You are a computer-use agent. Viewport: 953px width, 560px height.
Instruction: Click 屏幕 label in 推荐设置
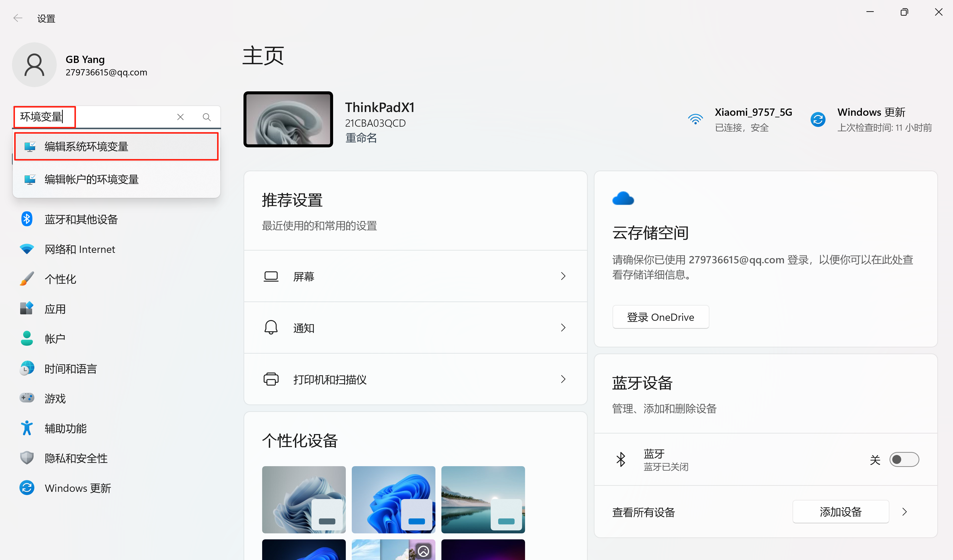[x=304, y=277]
